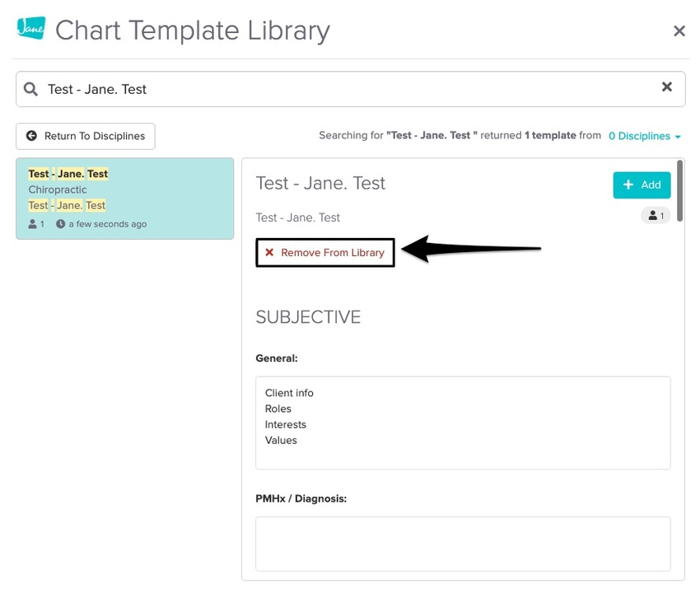
Task: Click the Test - Jane. Test preview title
Action: [x=320, y=184]
